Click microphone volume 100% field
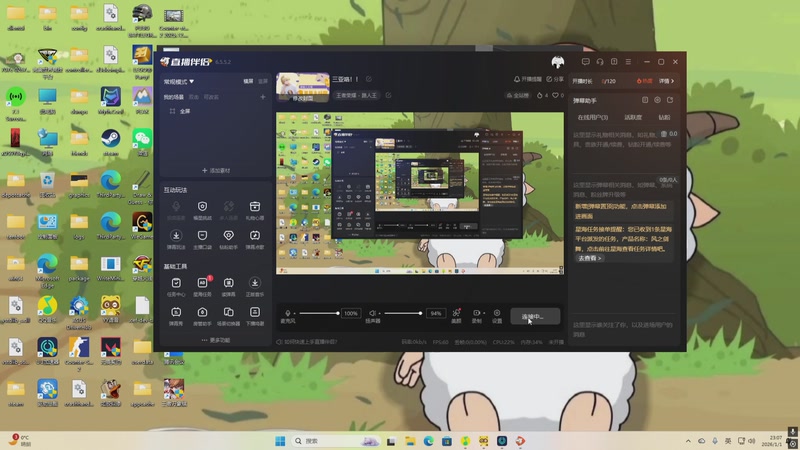The image size is (800, 450). (351, 313)
